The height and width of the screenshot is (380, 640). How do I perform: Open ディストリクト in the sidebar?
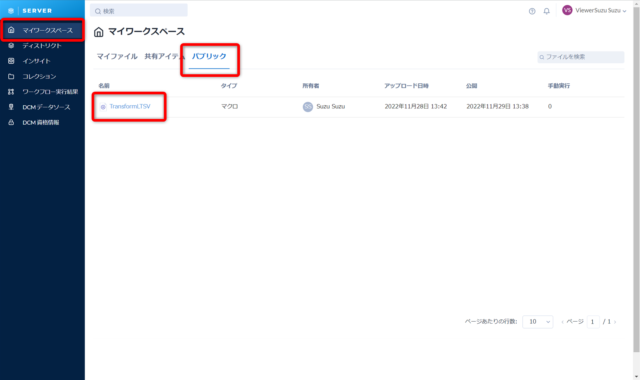click(42, 46)
